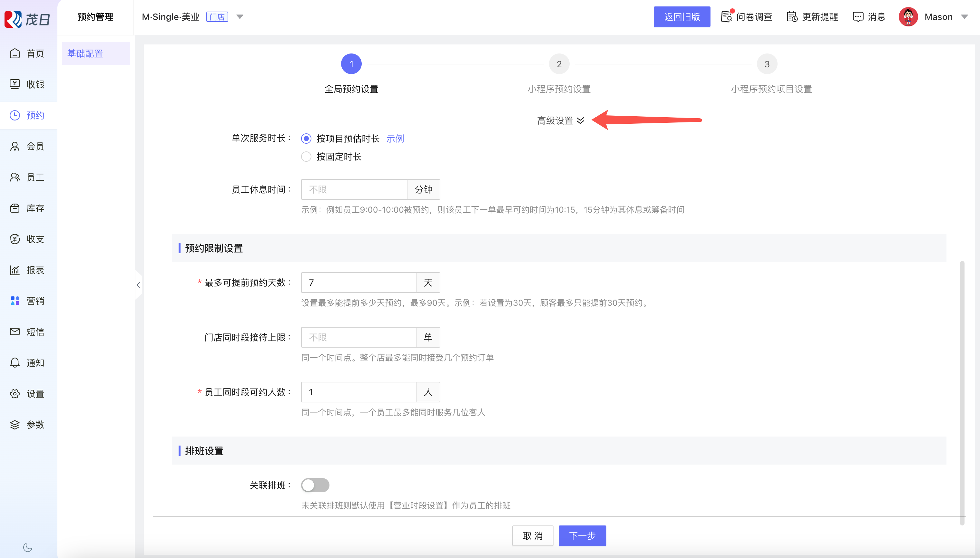
Task: Click the 员工休息时间 input field
Action: [354, 189]
